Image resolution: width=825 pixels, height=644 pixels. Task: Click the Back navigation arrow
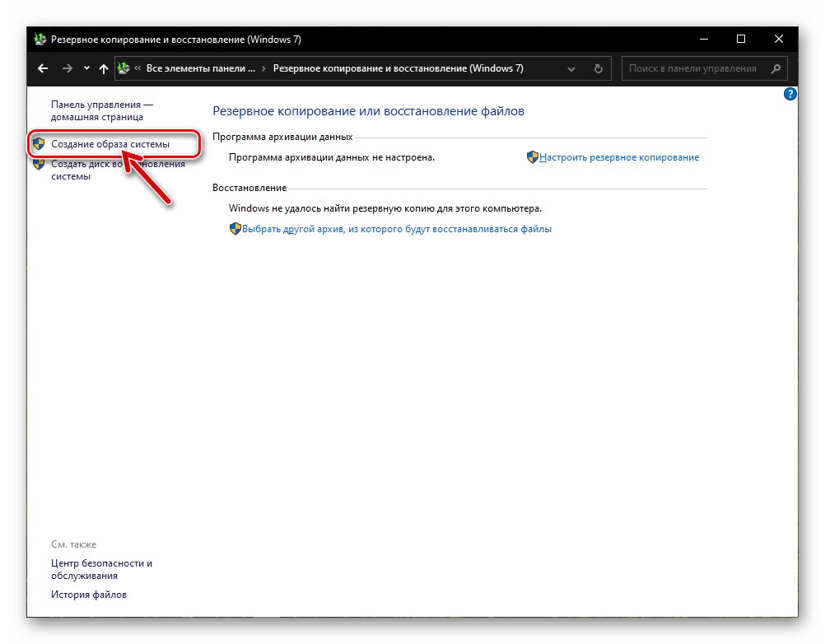point(44,68)
